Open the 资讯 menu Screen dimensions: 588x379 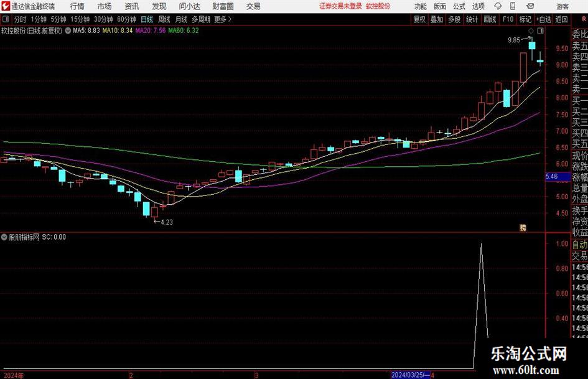[132, 6]
